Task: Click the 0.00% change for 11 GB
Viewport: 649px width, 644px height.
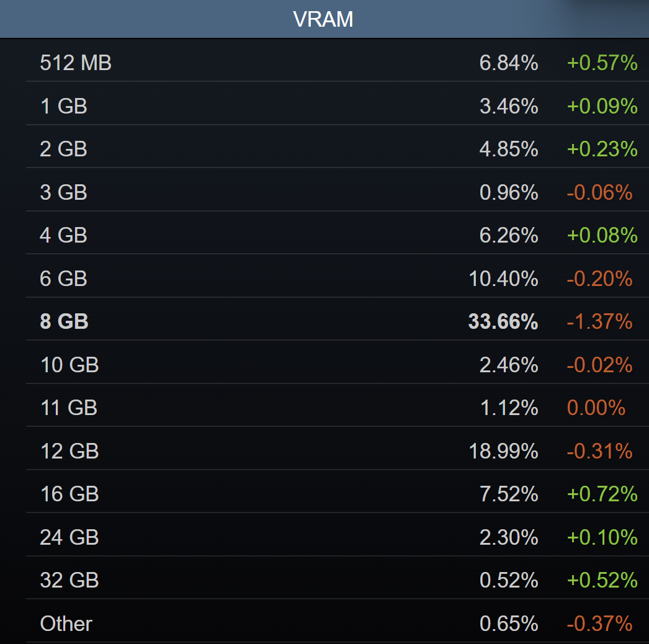Action: pos(596,408)
